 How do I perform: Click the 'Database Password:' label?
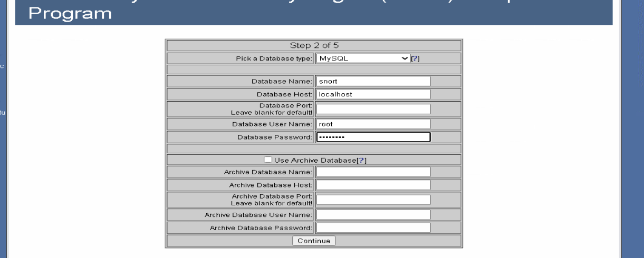pyautogui.click(x=275, y=137)
